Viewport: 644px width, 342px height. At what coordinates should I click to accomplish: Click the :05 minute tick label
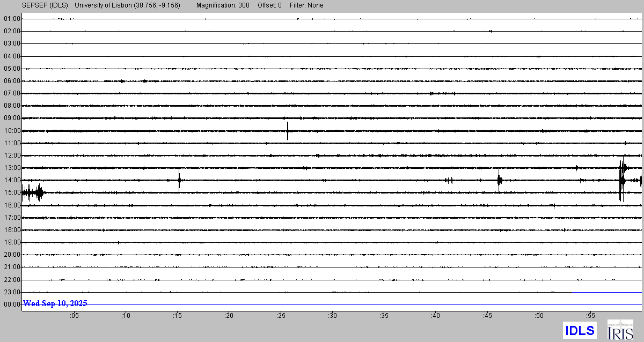(x=74, y=316)
